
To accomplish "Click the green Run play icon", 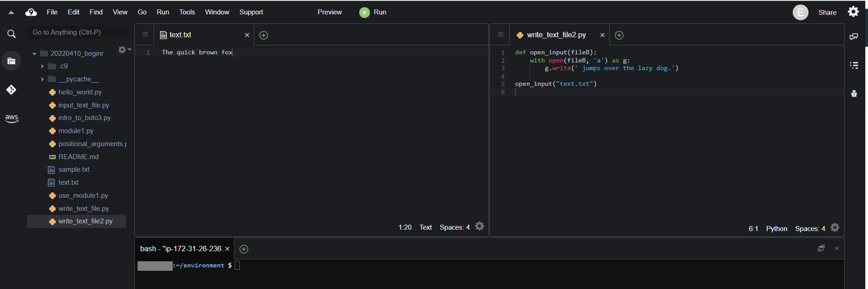I will [x=365, y=13].
